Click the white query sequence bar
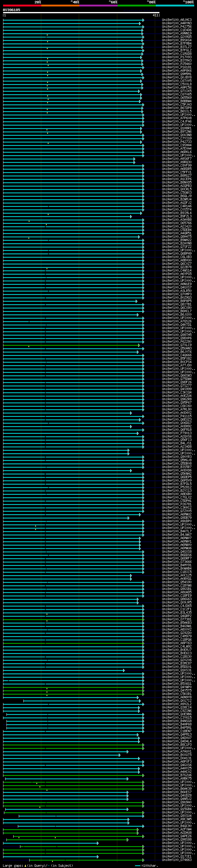 81,13
